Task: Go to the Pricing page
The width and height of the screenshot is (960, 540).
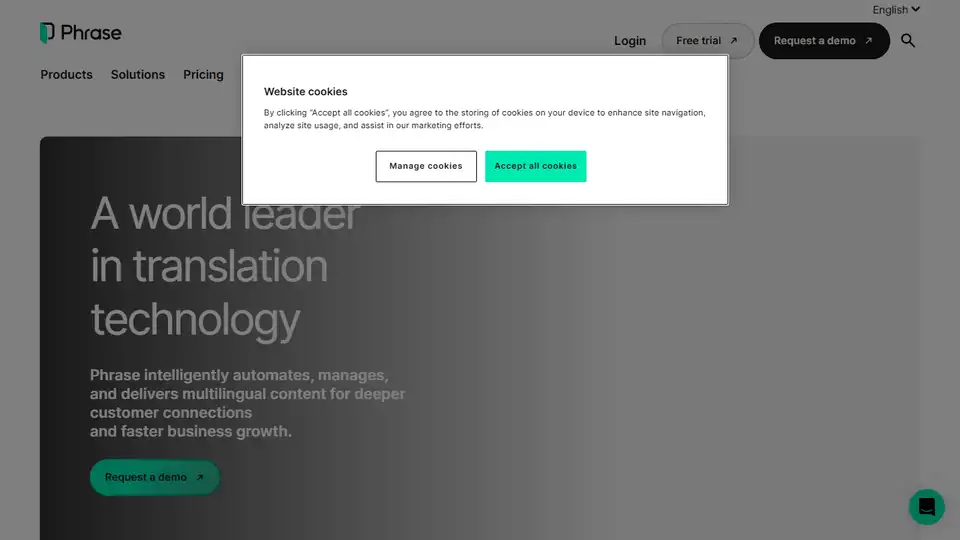Action: click(203, 75)
